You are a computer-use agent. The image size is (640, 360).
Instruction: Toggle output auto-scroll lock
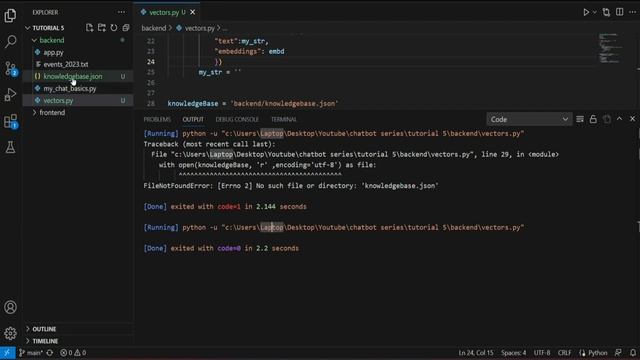[593, 119]
